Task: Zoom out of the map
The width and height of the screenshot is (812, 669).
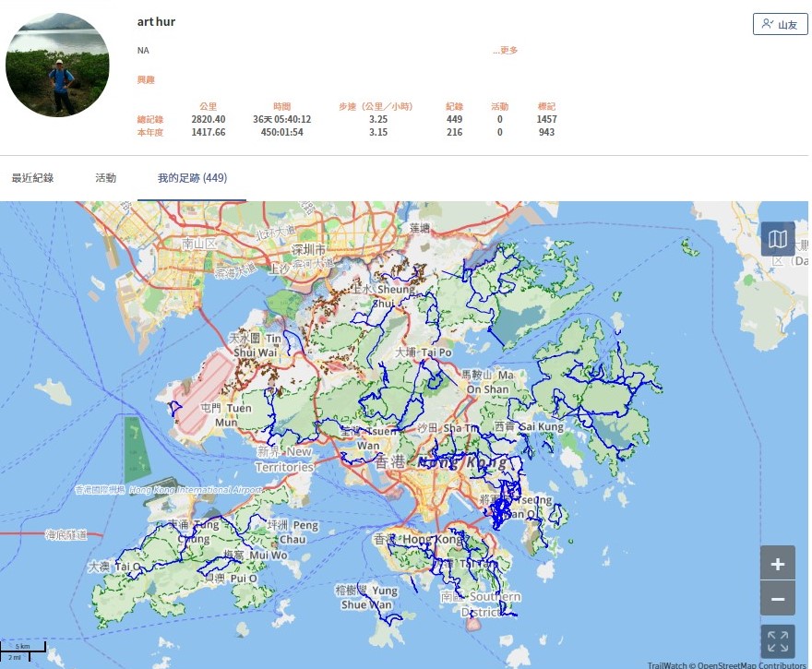Action: tap(778, 599)
